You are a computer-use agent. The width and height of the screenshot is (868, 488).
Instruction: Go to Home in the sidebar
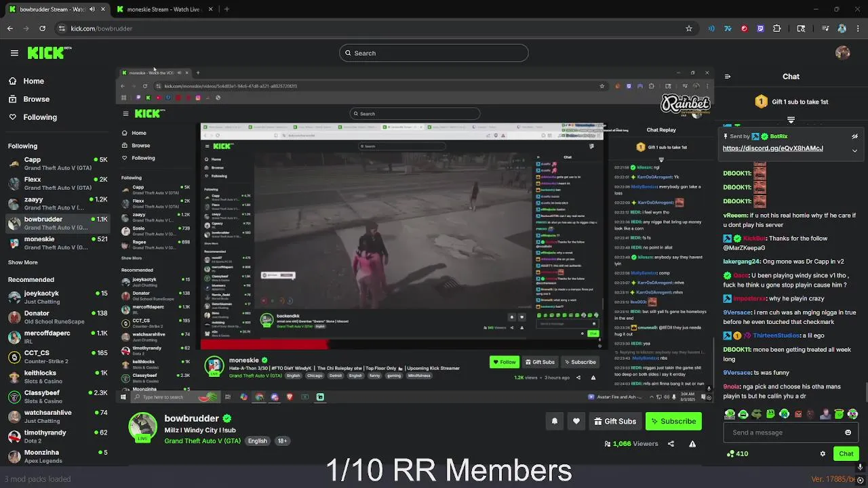coord(26,81)
